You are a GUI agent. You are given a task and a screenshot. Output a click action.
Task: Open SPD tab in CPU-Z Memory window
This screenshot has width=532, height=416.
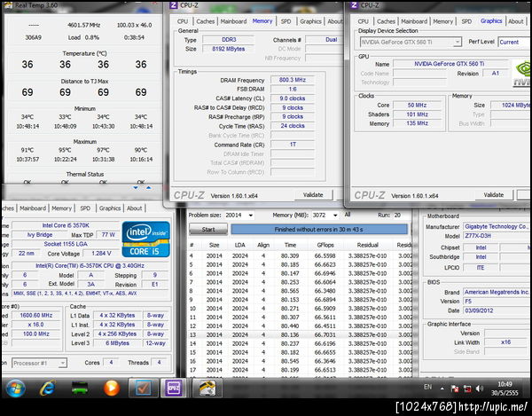[x=286, y=21]
